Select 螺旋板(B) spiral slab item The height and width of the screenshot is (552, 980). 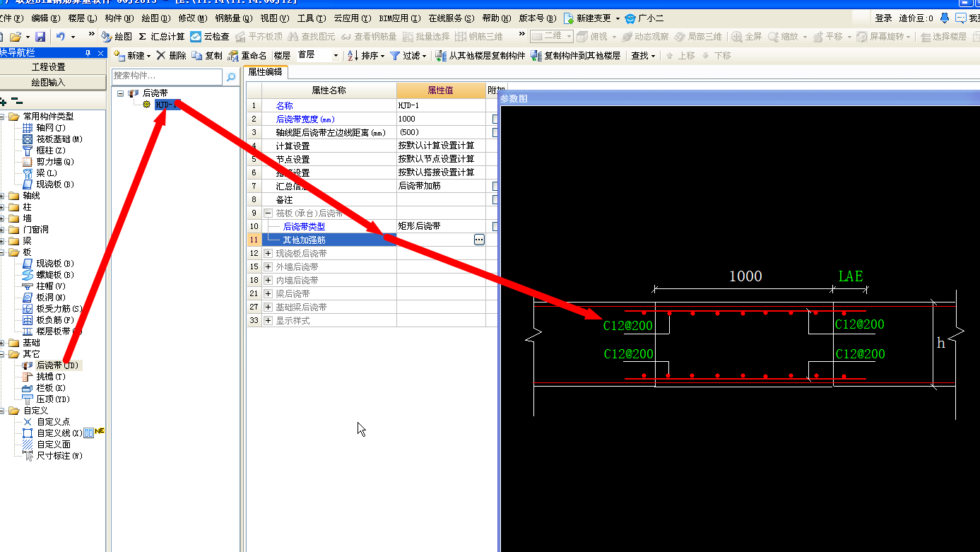tap(54, 274)
